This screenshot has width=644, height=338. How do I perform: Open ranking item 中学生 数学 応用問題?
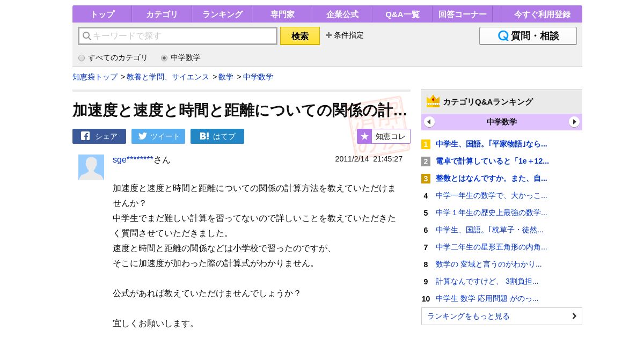tap(487, 298)
